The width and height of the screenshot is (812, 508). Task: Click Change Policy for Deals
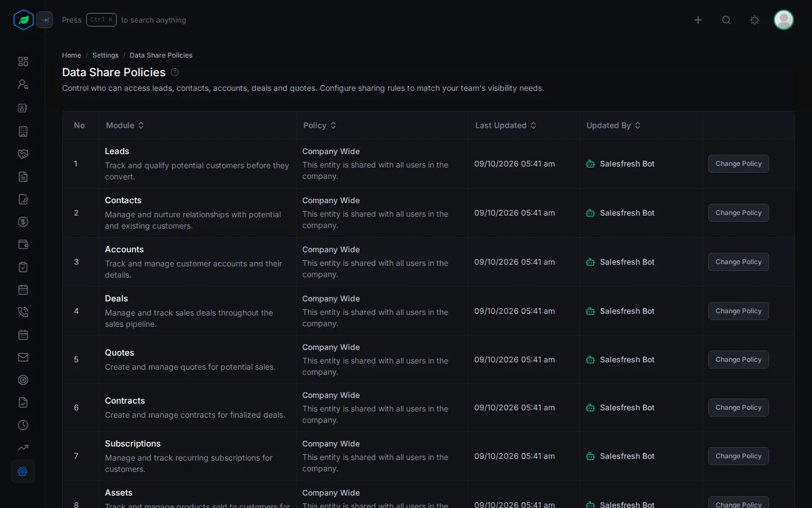(x=739, y=311)
